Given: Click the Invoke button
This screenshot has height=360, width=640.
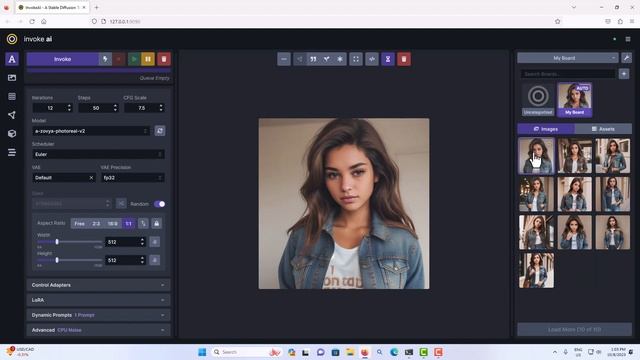Looking at the screenshot, I should [x=62, y=59].
